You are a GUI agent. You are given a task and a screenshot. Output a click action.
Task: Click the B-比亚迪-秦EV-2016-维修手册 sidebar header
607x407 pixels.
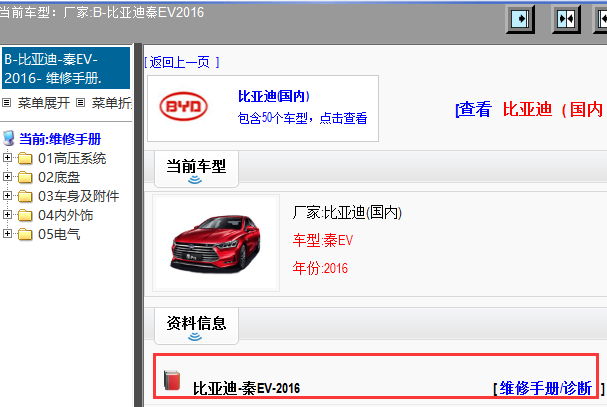coord(66,68)
